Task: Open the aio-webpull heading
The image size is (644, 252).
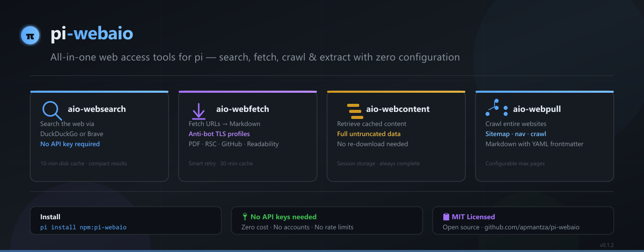Action: pyautogui.click(x=537, y=109)
